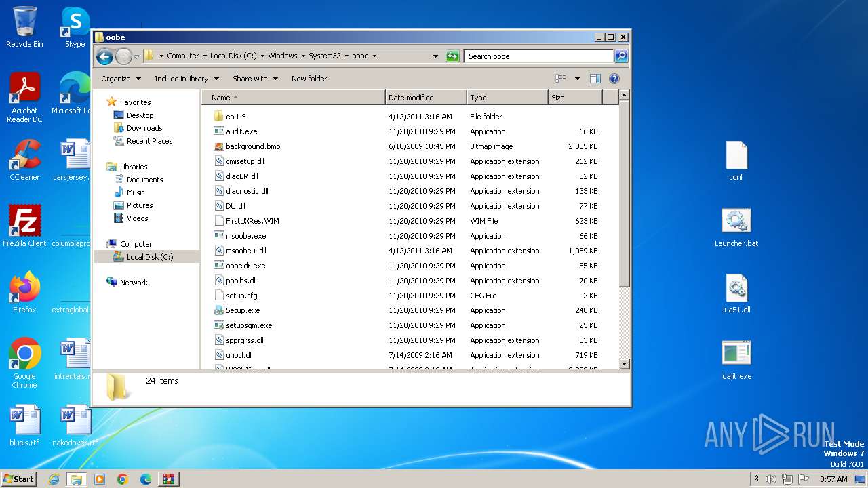The image size is (868, 488).
Task: Click in the Search oobe field
Action: coord(539,56)
